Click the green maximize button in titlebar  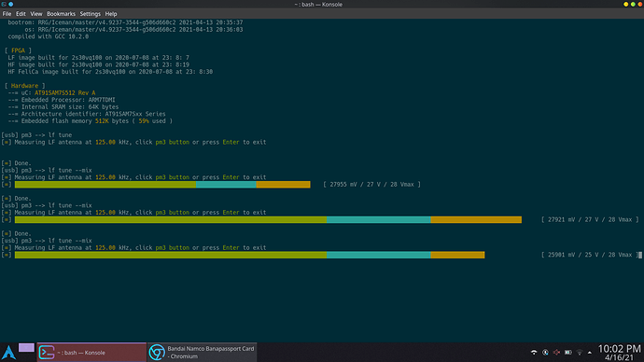point(633,4)
